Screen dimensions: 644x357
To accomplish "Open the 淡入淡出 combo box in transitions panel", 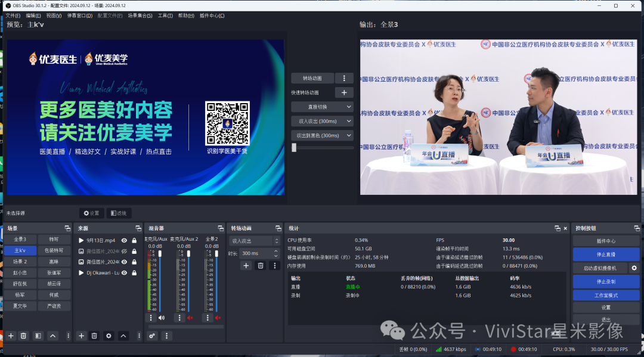I will click(254, 241).
